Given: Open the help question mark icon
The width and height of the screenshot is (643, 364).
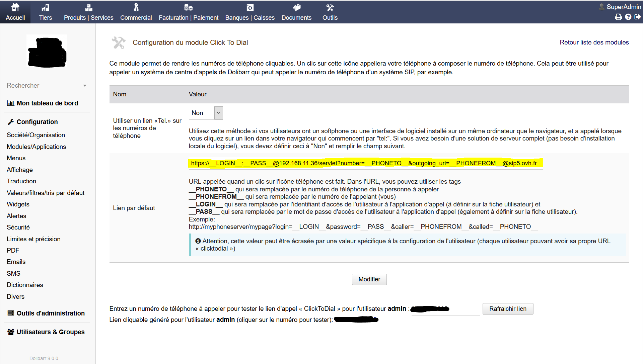Looking at the screenshot, I should tap(628, 17).
